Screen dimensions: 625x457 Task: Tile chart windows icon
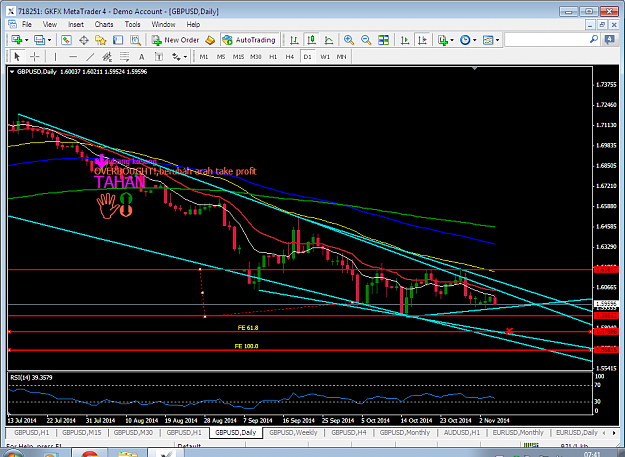click(383, 40)
